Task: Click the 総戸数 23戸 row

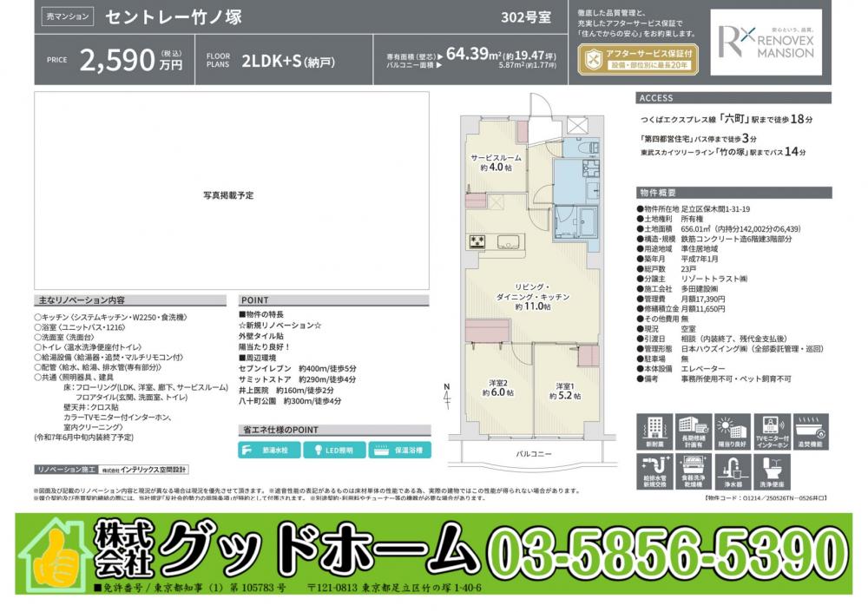Action: pos(667,268)
